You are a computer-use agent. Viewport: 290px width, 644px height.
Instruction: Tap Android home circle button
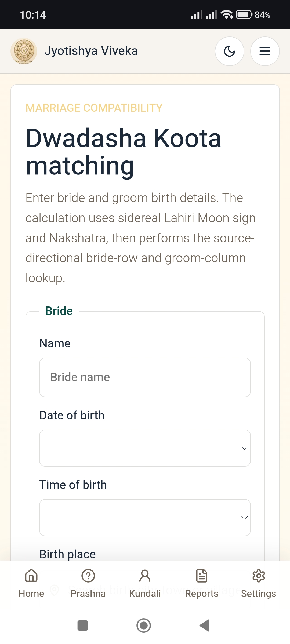pyautogui.click(x=144, y=625)
